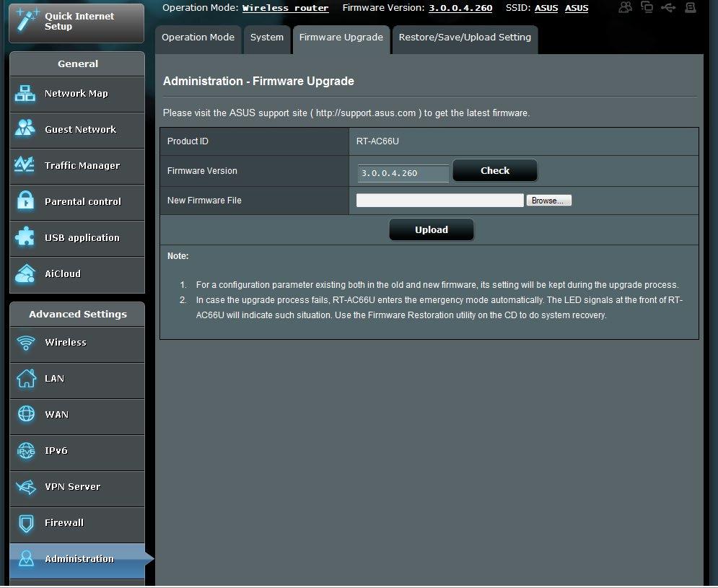
Task: Click the Product ID label
Action: [188, 141]
